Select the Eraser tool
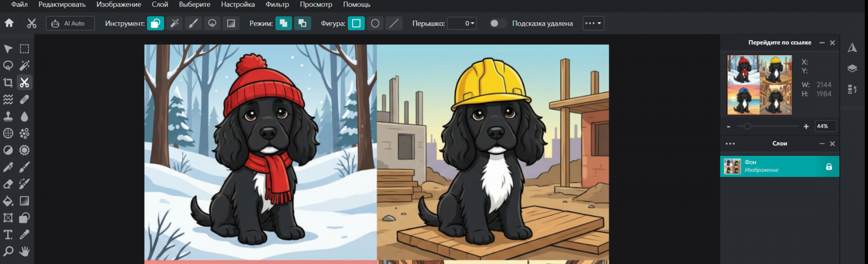The width and height of the screenshot is (868, 264). coord(8,184)
